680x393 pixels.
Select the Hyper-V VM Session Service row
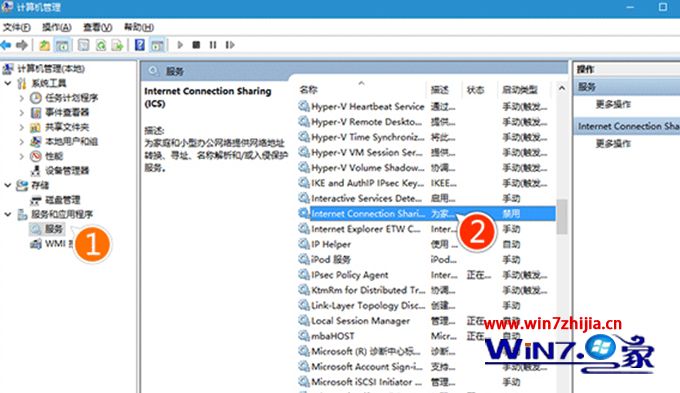click(x=426, y=152)
